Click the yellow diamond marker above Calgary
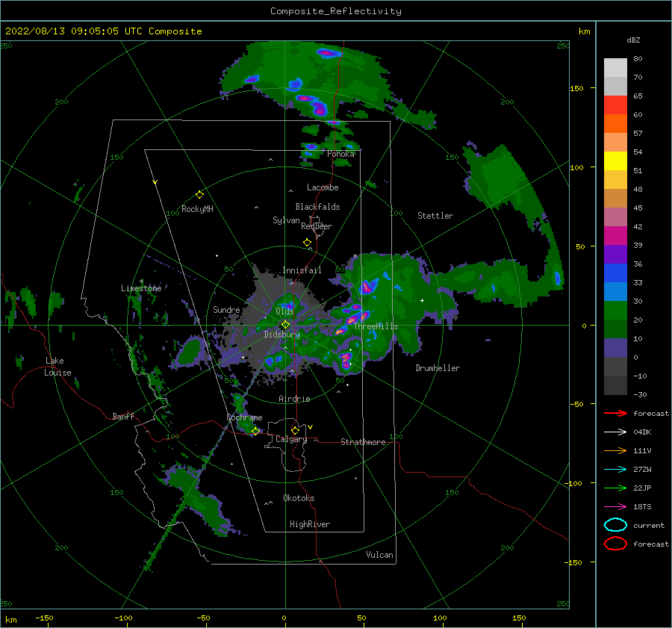The height and width of the screenshot is (628, 672). 295,430
